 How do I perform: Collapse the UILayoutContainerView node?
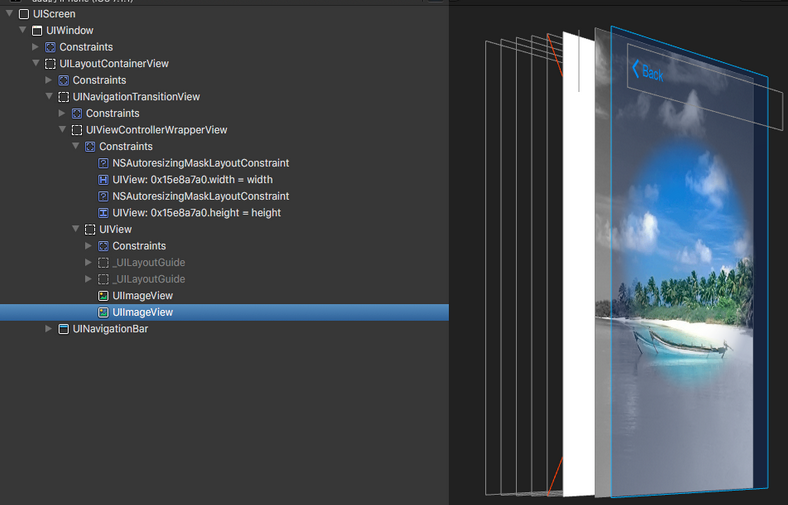(x=36, y=63)
